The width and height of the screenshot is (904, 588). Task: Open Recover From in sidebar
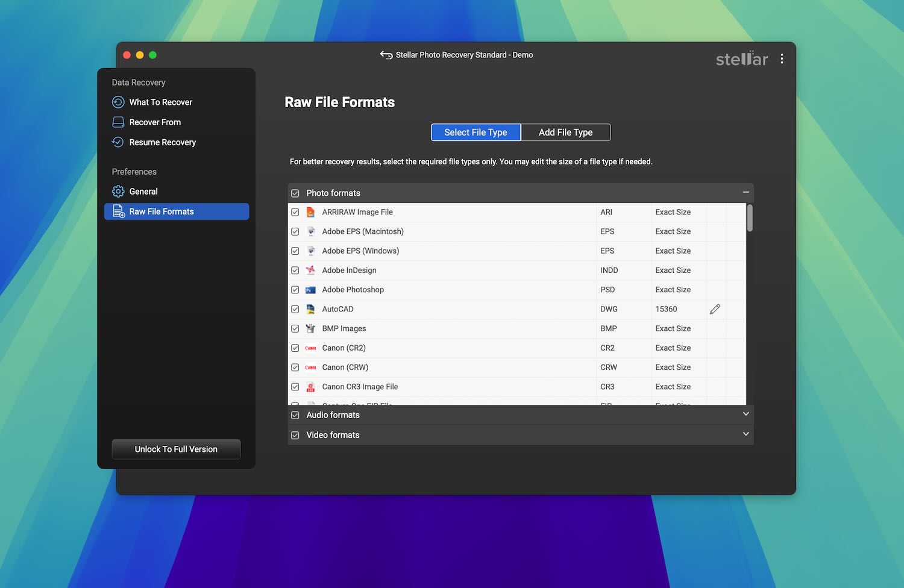[x=155, y=122]
